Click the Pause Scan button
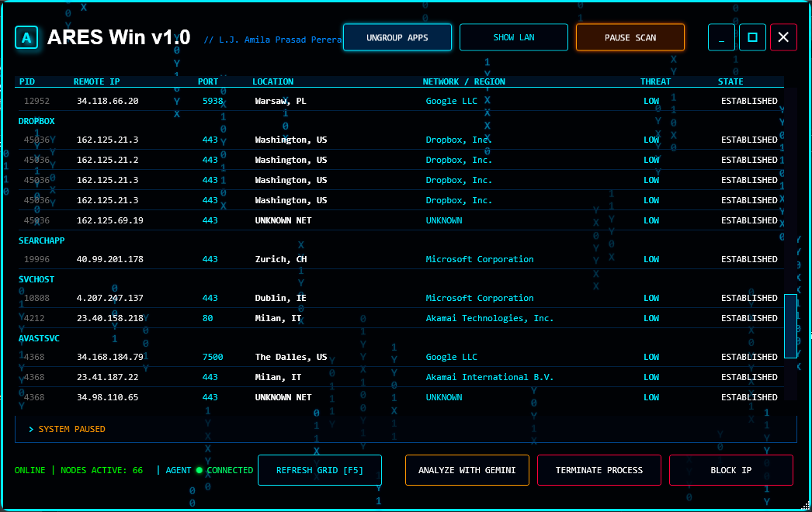812x512 pixels. click(x=630, y=37)
